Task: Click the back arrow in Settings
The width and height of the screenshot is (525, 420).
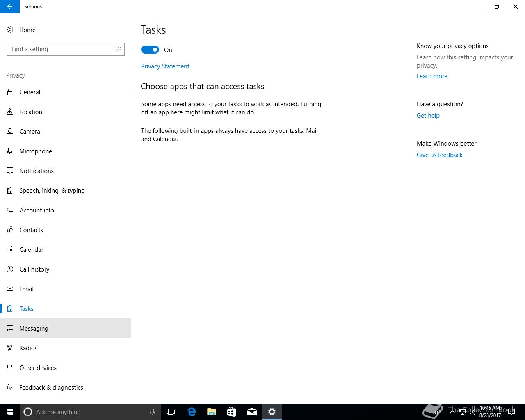Action: click(x=10, y=7)
